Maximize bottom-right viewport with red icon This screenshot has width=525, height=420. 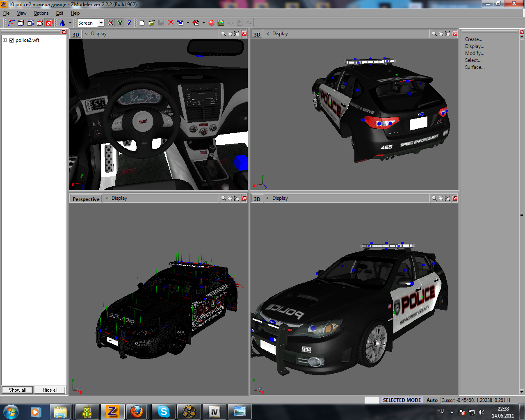click(455, 198)
